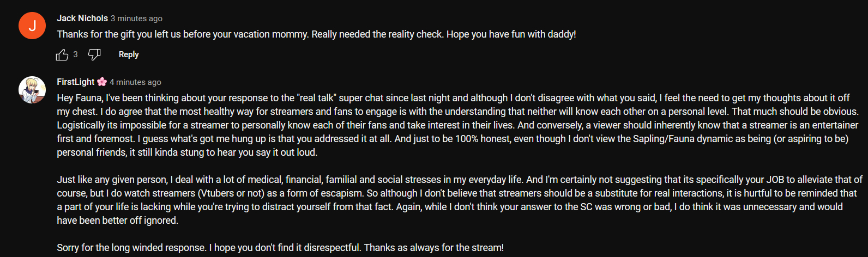Click the 'Sorry for the long winded response' line
The height and width of the screenshot is (257, 868).
point(280,248)
